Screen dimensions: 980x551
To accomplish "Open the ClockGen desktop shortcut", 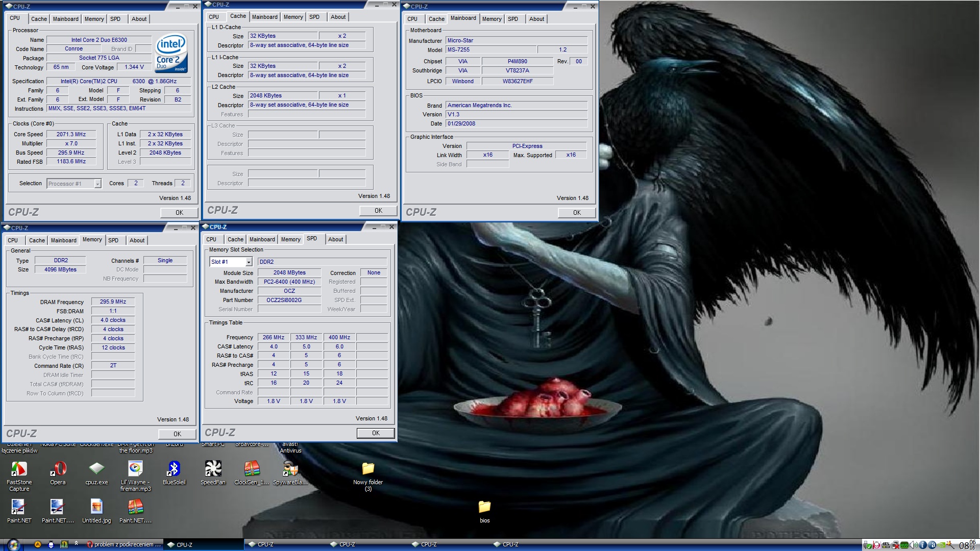I will click(x=252, y=469).
